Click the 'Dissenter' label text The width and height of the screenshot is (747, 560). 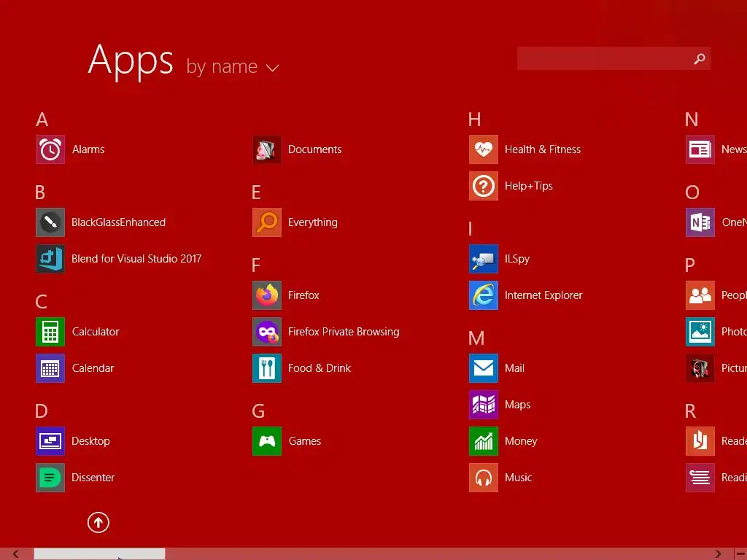click(93, 478)
